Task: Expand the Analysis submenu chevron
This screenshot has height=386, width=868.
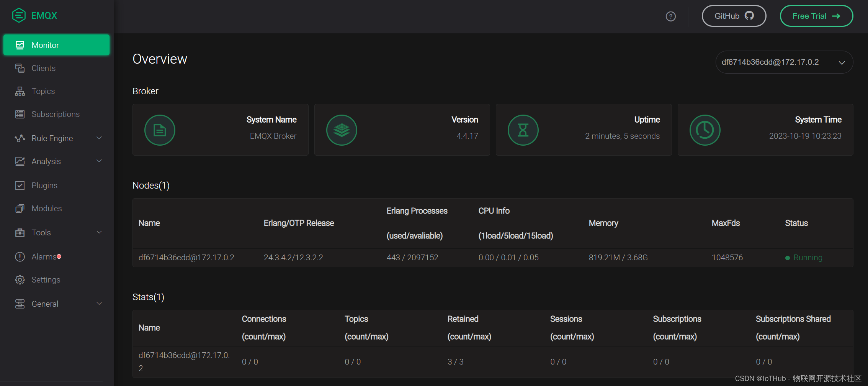Action: [x=99, y=161]
